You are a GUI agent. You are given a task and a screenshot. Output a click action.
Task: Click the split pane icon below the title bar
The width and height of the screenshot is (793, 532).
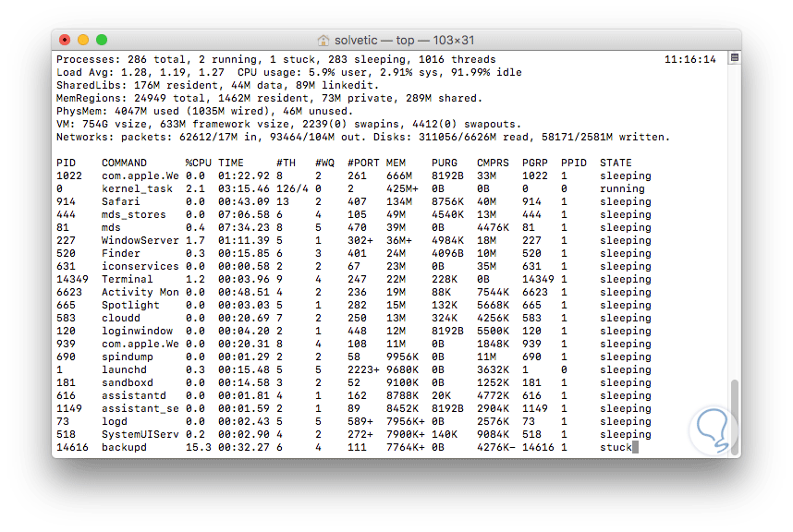tap(735, 57)
